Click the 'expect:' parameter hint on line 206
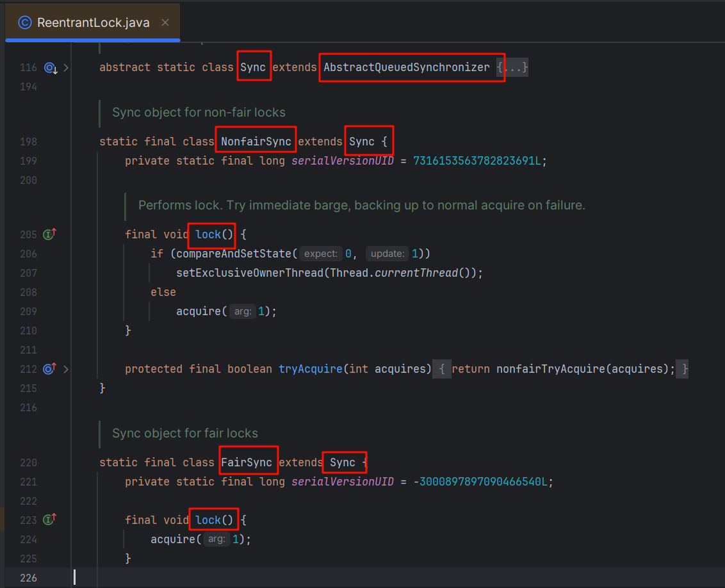 tap(321, 254)
